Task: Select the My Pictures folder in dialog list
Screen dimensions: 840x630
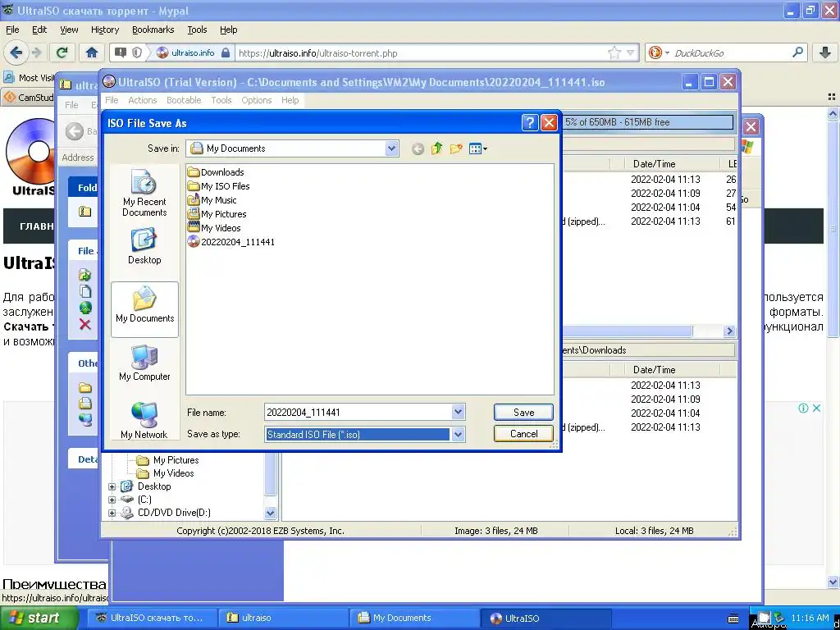Action: (217, 214)
